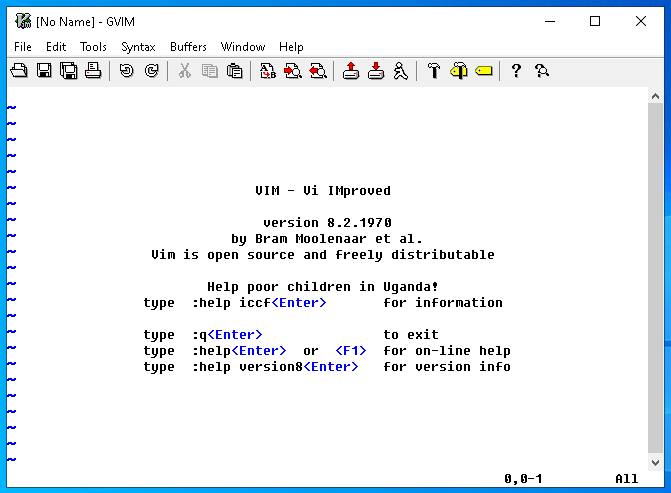The width and height of the screenshot is (671, 493).
Task: Close the GVIM window
Action: click(x=641, y=21)
